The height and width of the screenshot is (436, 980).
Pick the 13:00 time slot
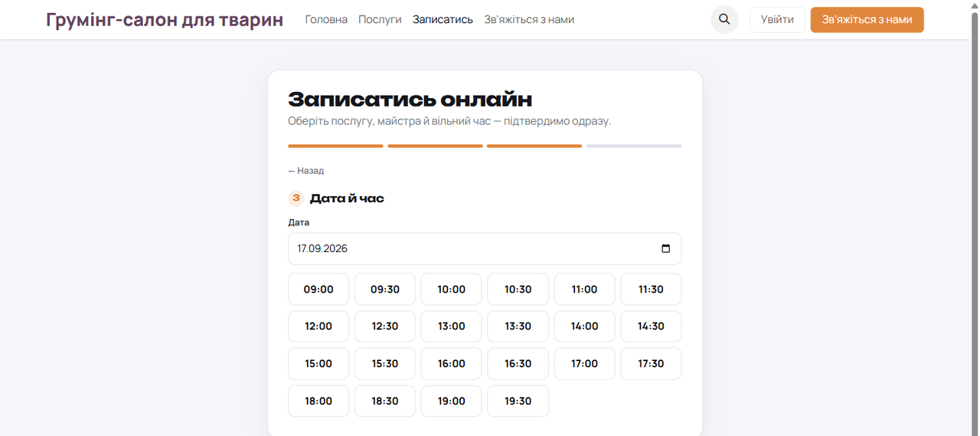coord(452,326)
